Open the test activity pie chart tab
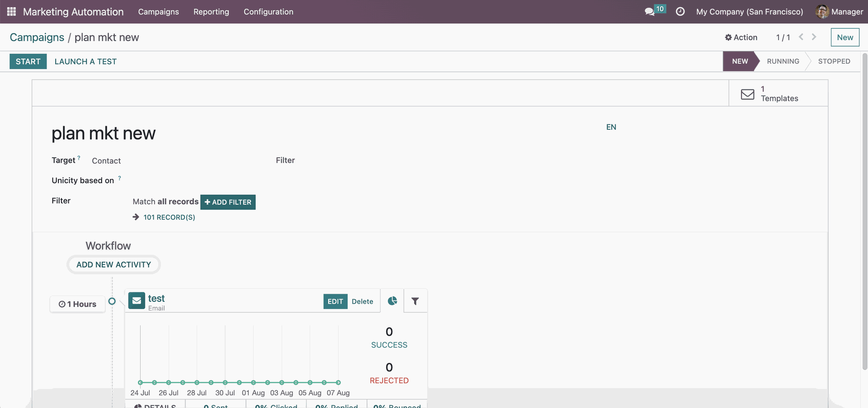The image size is (868, 408). pos(392,301)
